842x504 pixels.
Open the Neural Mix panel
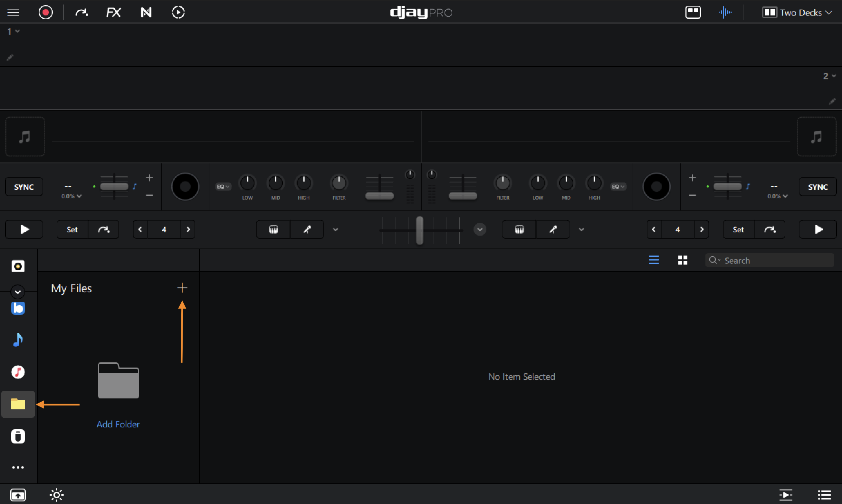click(146, 13)
